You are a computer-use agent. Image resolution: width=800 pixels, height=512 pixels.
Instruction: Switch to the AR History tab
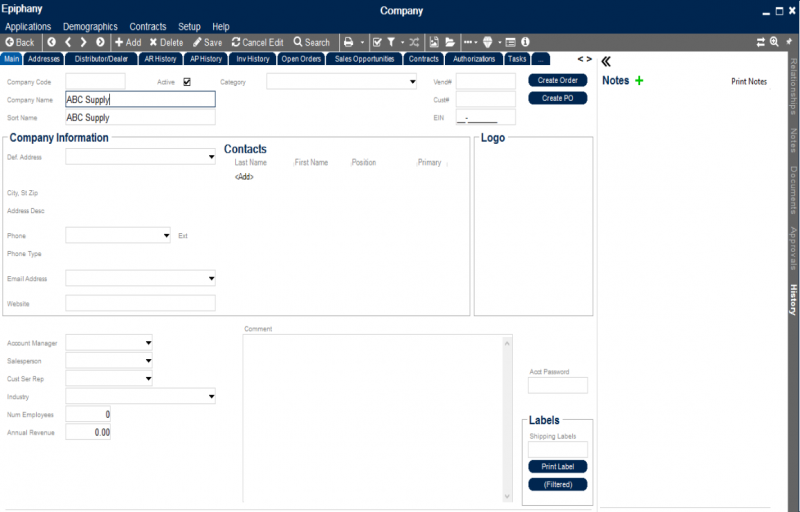160,59
